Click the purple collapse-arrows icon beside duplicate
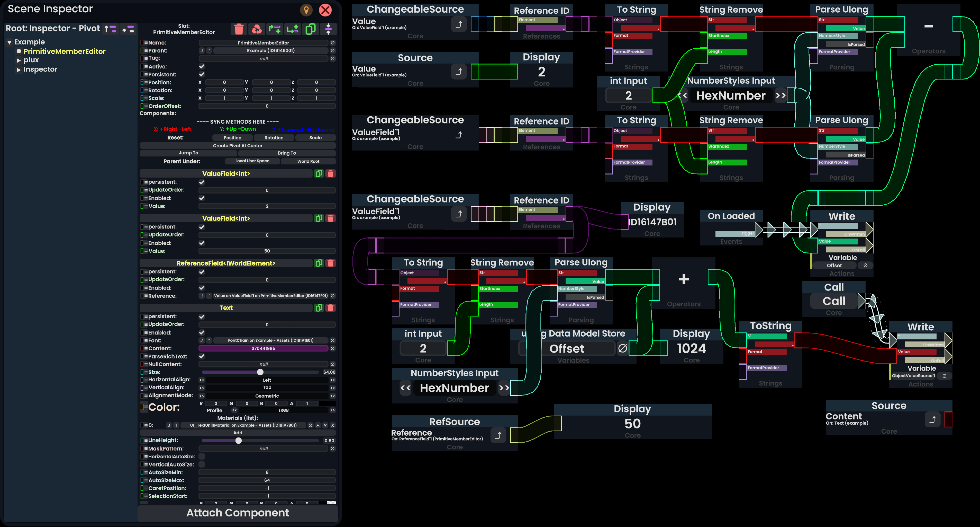This screenshot has width=980, height=527. [328, 29]
